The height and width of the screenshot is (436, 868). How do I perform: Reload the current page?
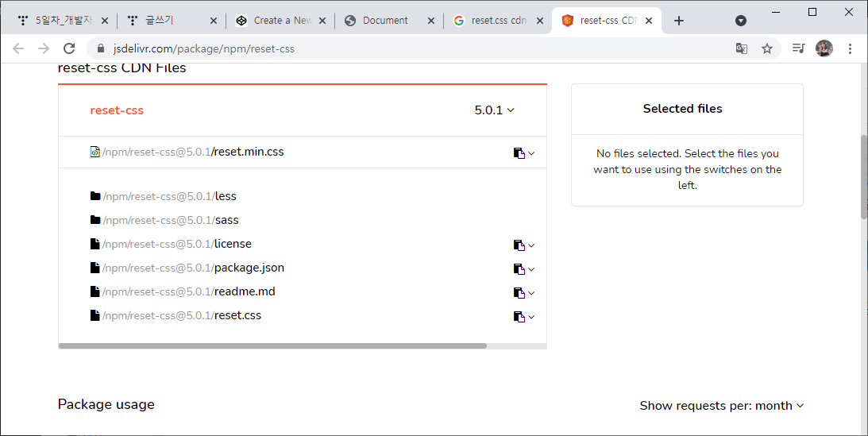point(69,48)
